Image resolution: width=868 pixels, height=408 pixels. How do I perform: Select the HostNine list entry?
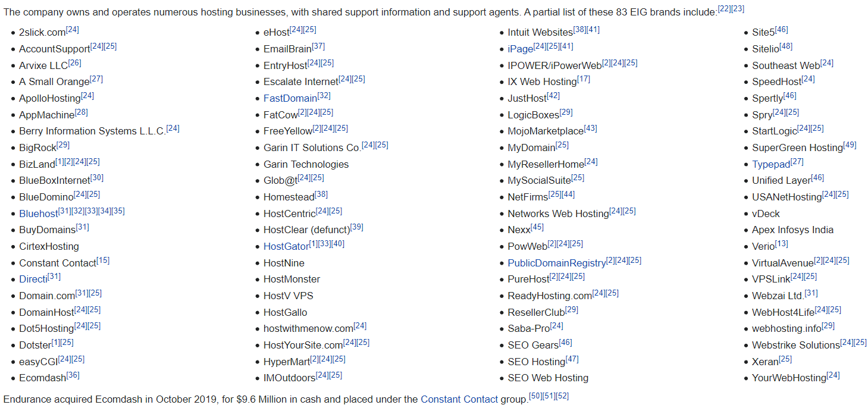pos(284,263)
